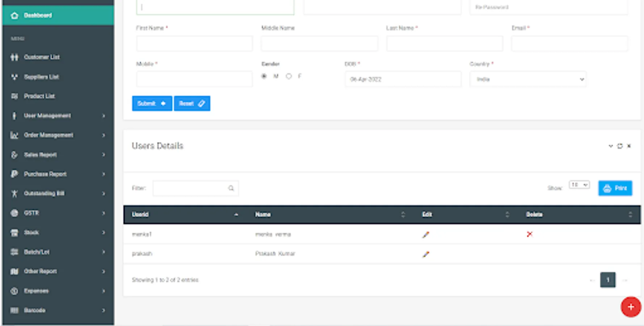Open the Expenses sidebar entry
644x326 pixels.
click(36, 291)
